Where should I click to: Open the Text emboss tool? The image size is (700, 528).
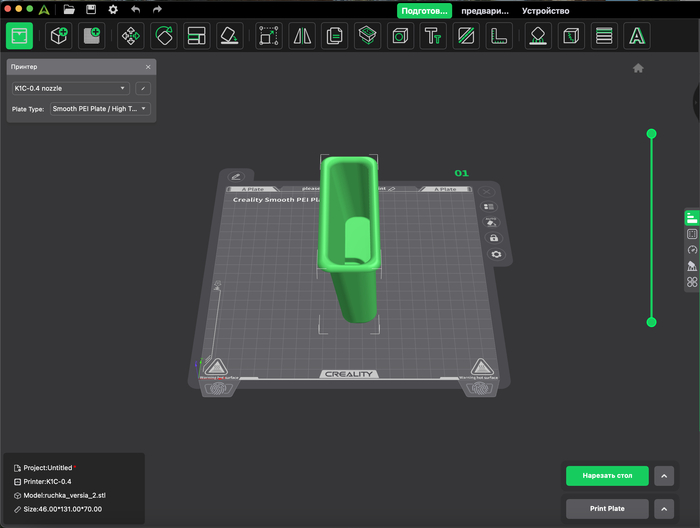pos(433,36)
